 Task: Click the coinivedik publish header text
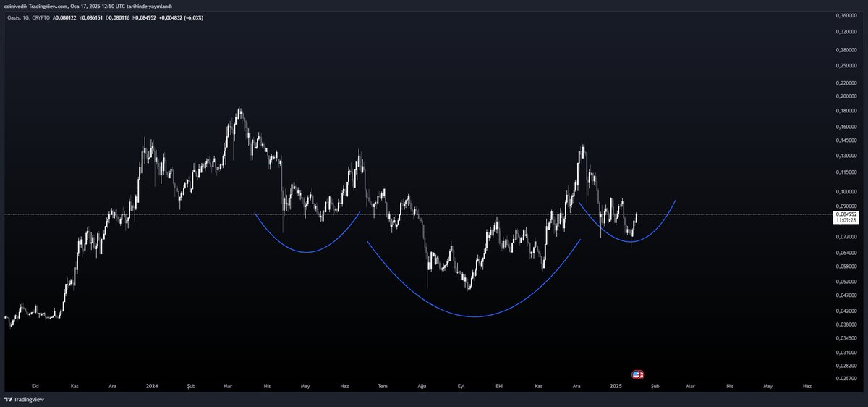[x=88, y=6]
